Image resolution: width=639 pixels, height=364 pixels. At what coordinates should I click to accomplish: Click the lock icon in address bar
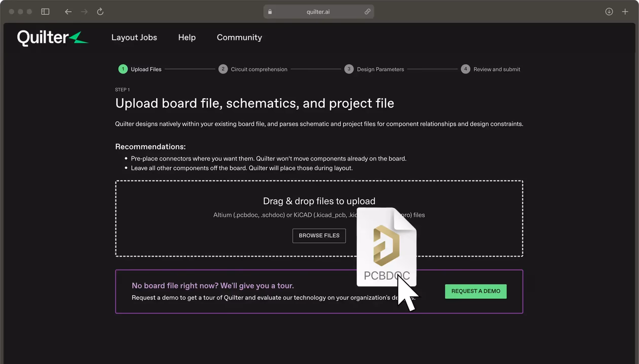pyautogui.click(x=270, y=12)
